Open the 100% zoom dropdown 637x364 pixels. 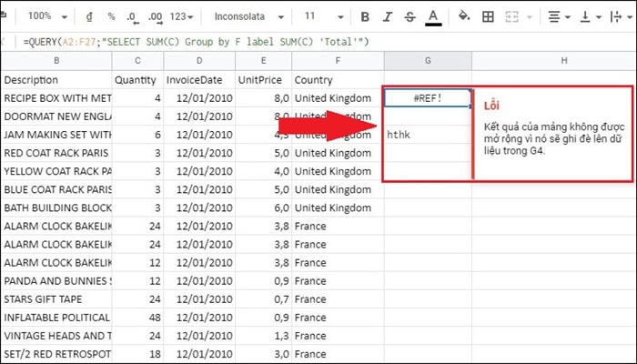tap(45, 16)
